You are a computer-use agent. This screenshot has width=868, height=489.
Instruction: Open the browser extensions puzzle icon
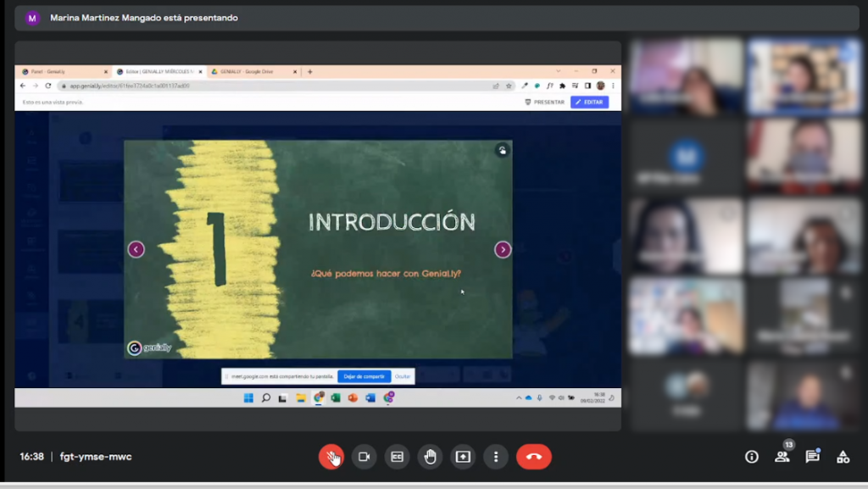(x=563, y=86)
